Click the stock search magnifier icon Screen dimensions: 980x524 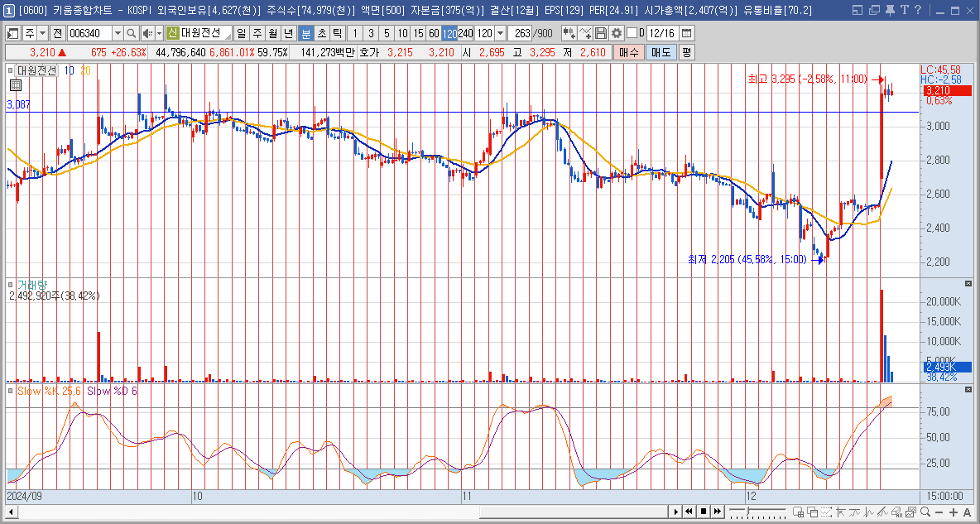(x=132, y=33)
